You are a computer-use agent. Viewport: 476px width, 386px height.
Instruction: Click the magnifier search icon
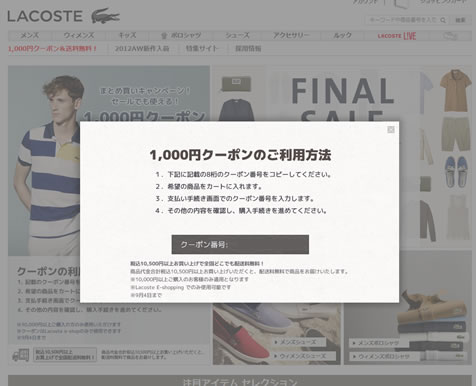(443, 20)
